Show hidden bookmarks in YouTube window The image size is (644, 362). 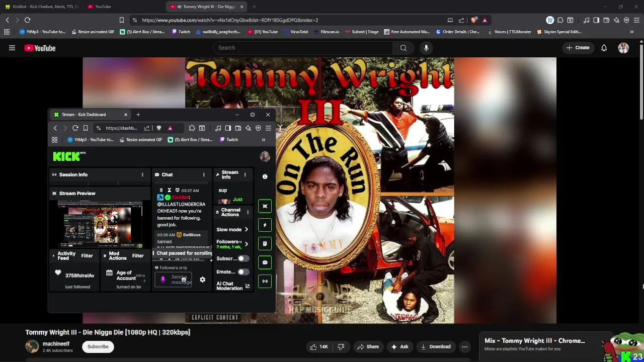tap(631, 32)
